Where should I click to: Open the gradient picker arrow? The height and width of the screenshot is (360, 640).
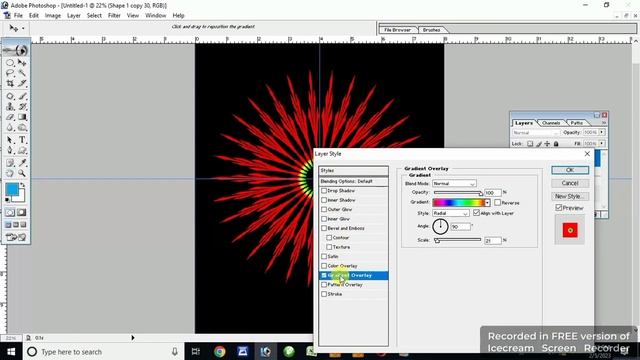pos(487,203)
